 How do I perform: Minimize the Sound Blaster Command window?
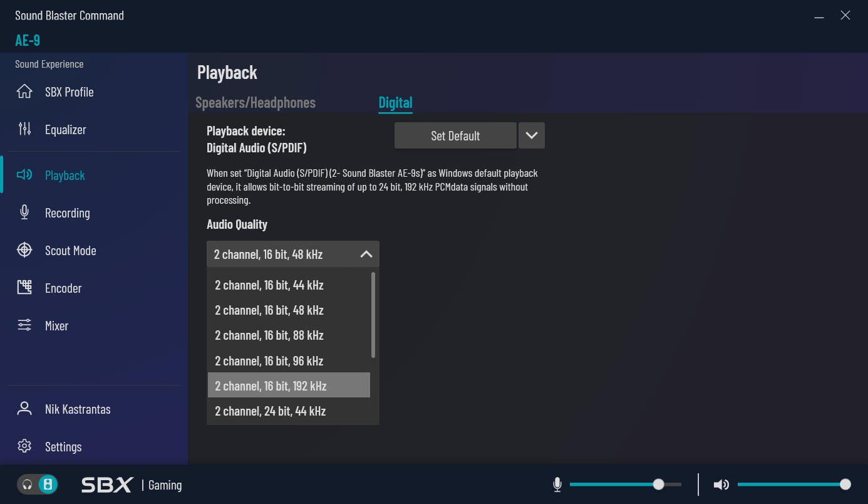[819, 17]
